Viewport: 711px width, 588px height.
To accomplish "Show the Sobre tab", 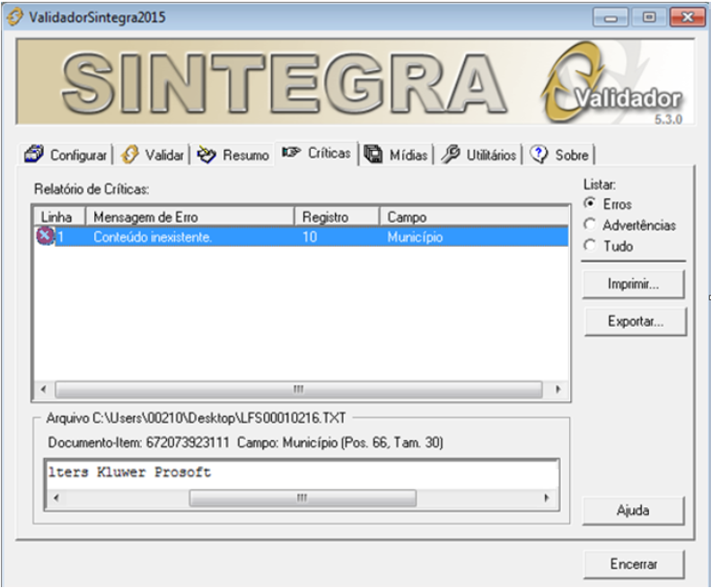I will point(560,154).
